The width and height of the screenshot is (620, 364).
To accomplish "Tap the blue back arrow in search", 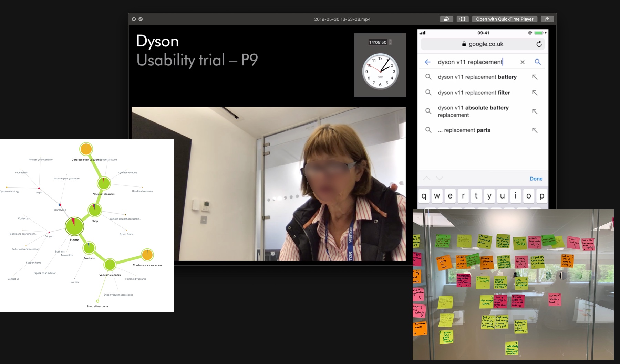I will click(427, 62).
